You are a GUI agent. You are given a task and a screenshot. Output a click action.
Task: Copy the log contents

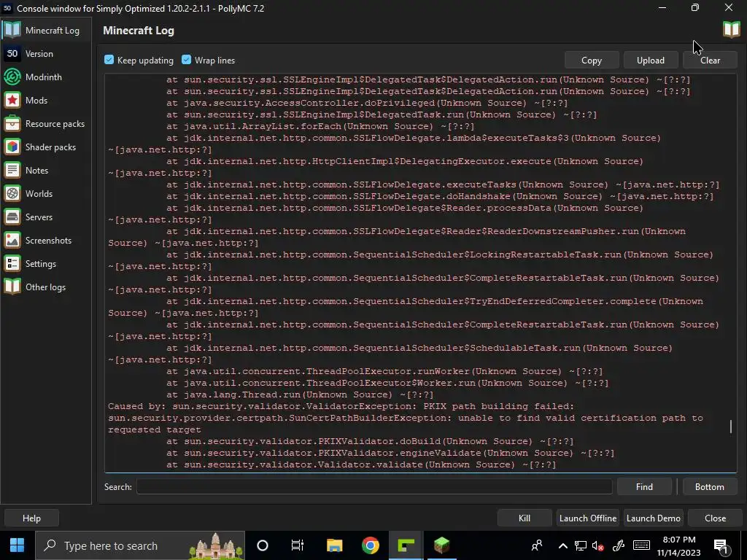[592, 61]
